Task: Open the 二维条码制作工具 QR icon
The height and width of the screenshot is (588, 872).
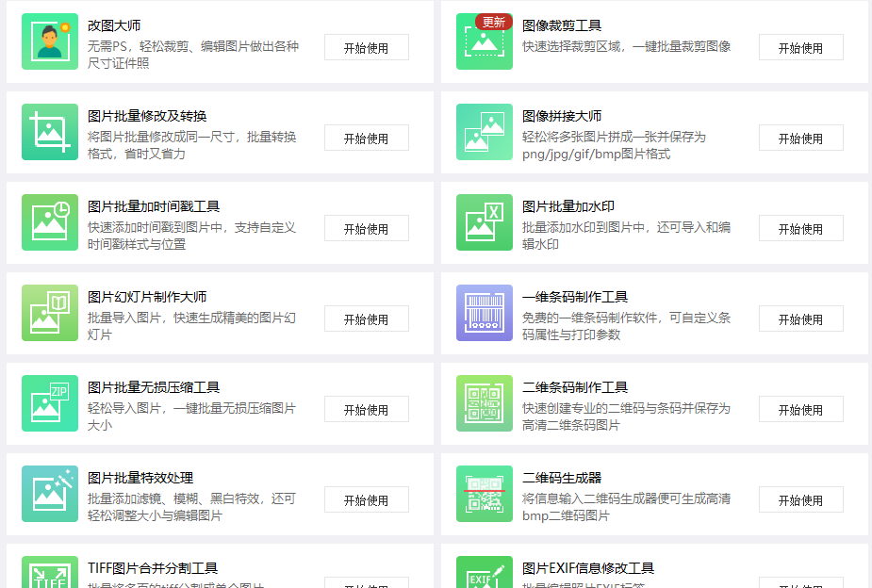Action: tap(485, 403)
